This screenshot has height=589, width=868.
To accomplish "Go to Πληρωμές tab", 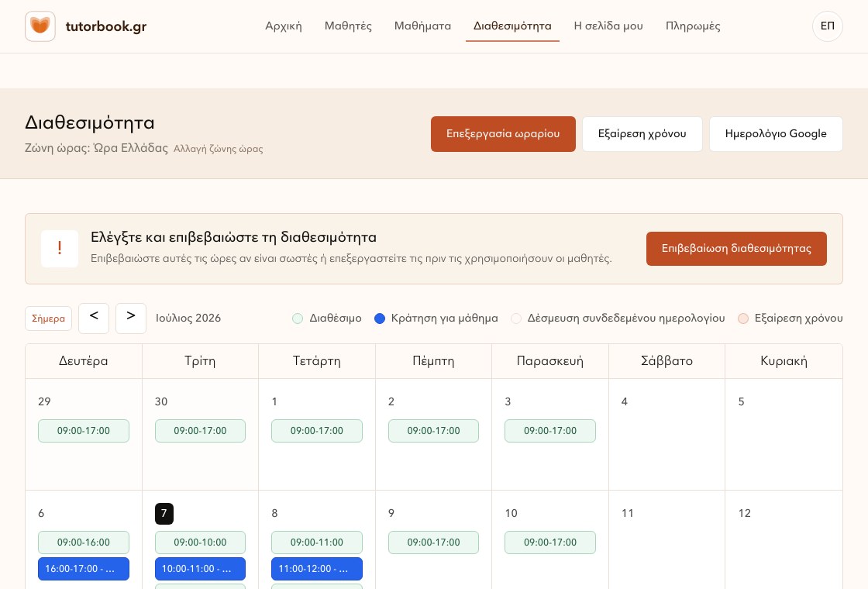I will [x=693, y=26].
